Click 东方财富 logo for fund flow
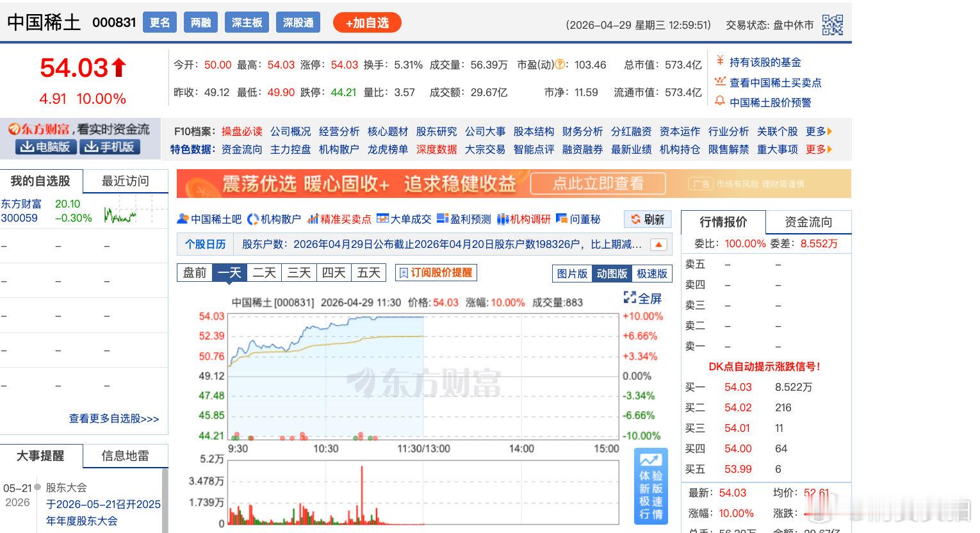980x533 pixels. click(38, 129)
